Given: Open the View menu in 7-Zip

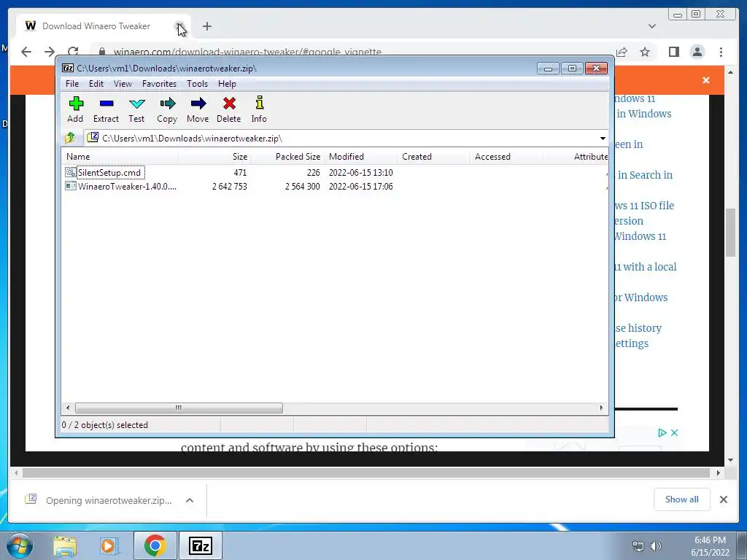Looking at the screenshot, I should [123, 84].
